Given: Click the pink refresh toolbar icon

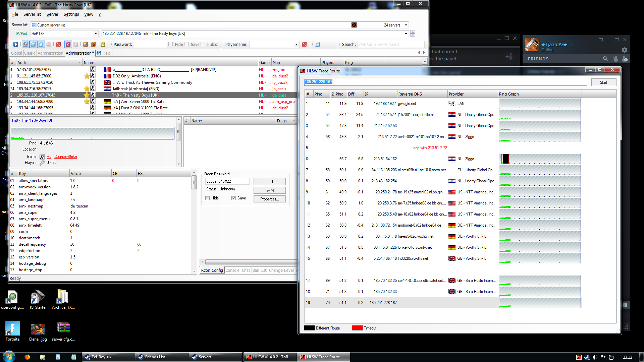Looking at the screenshot, I should pyautogui.click(x=68, y=44).
